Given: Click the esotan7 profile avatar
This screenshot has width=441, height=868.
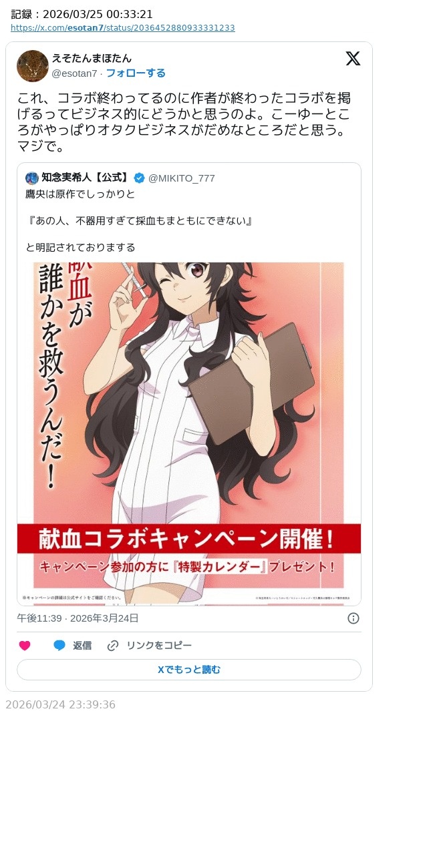Looking at the screenshot, I should click(x=33, y=66).
